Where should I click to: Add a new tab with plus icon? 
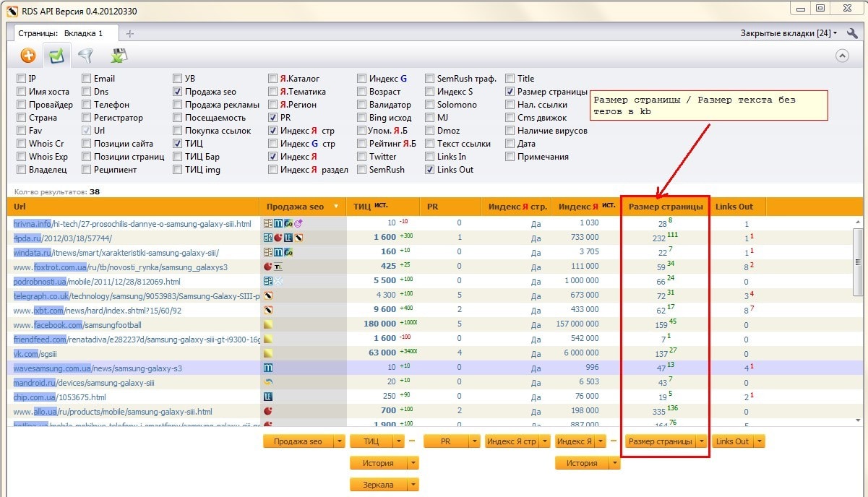coord(130,33)
